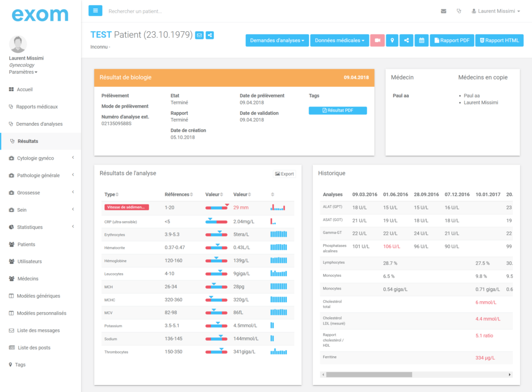Screen dimensions: 532x392
Task: Click the map location pin icon button
Action: [x=392, y=40]
